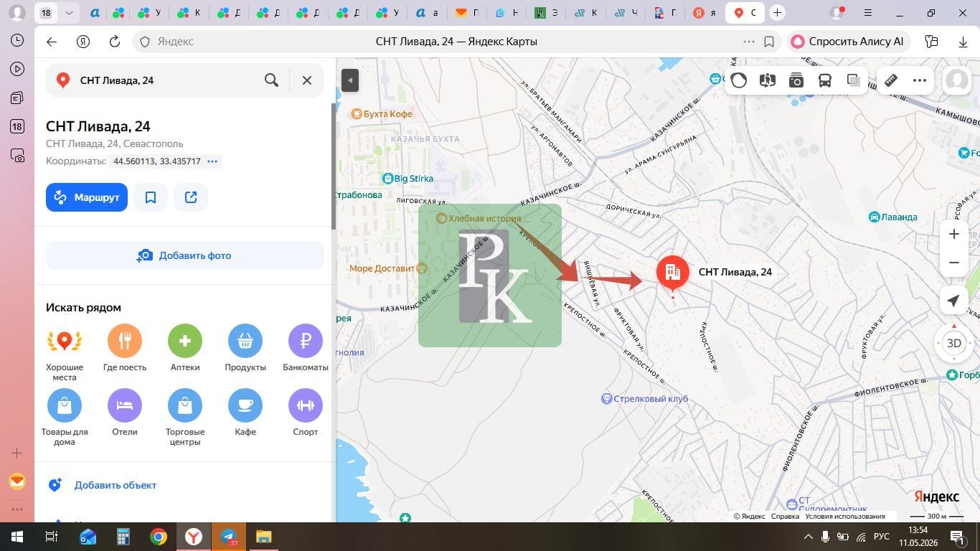Screen dimensions: 980x551
Task: Click Добавить фото button
Action: pos(185,255)
